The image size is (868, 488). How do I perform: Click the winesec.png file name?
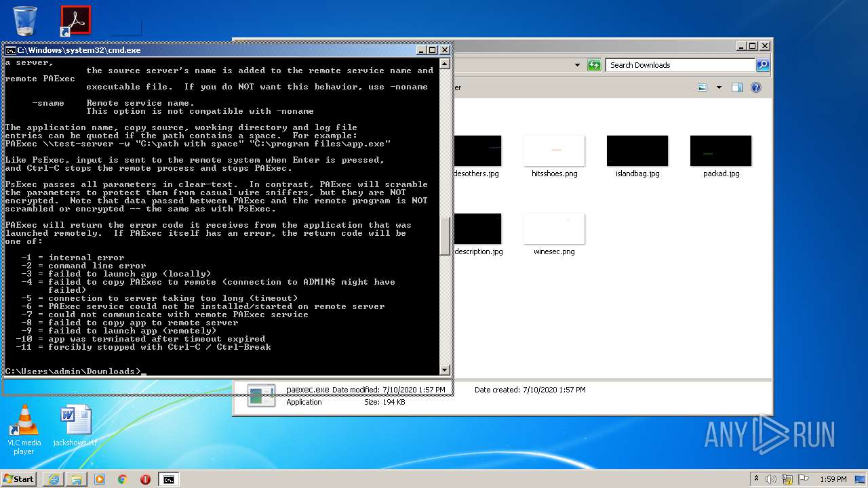pos(554,251)
